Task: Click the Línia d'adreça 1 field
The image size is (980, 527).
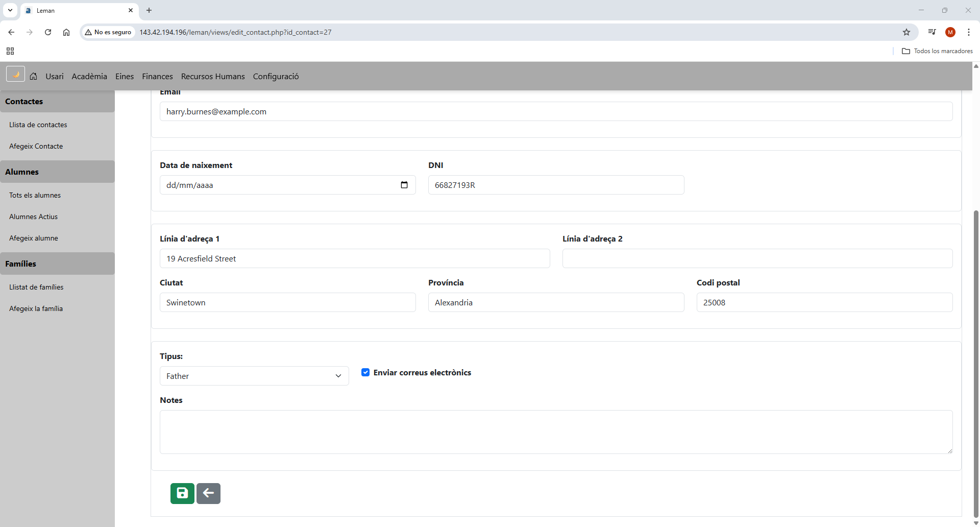Action: [x=355, y=258]
